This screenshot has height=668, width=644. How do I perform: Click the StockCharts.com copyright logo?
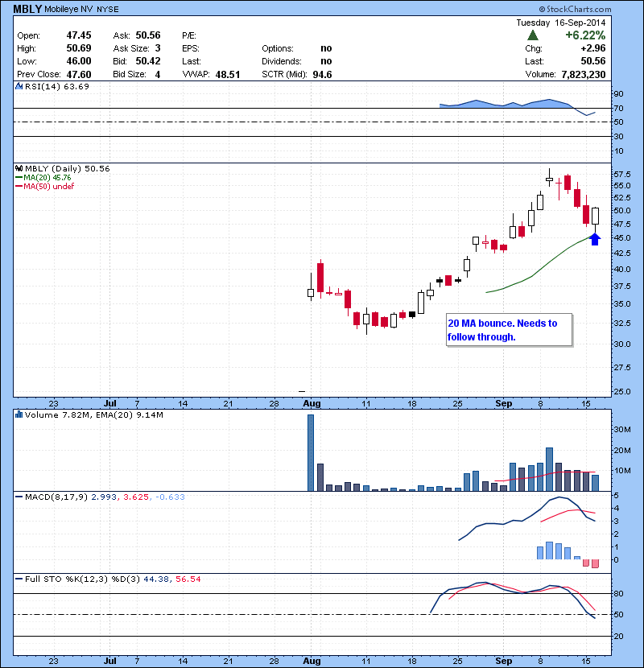pos(575,9)
